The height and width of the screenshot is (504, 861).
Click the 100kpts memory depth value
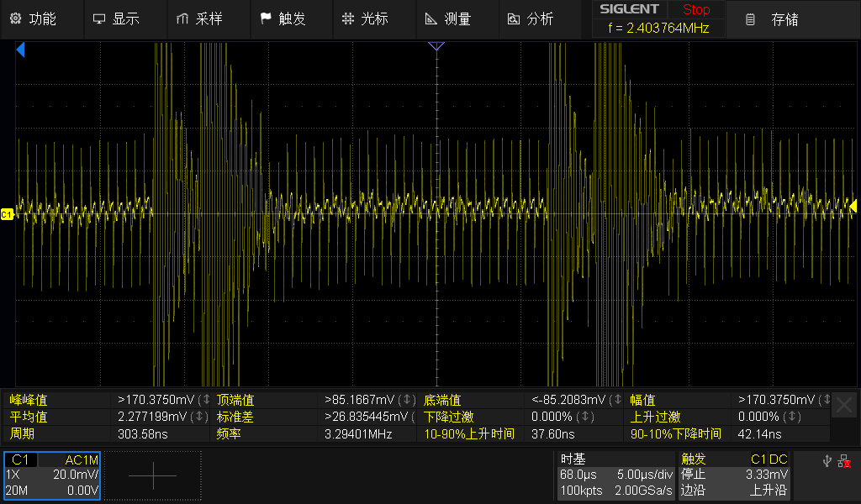581,491
